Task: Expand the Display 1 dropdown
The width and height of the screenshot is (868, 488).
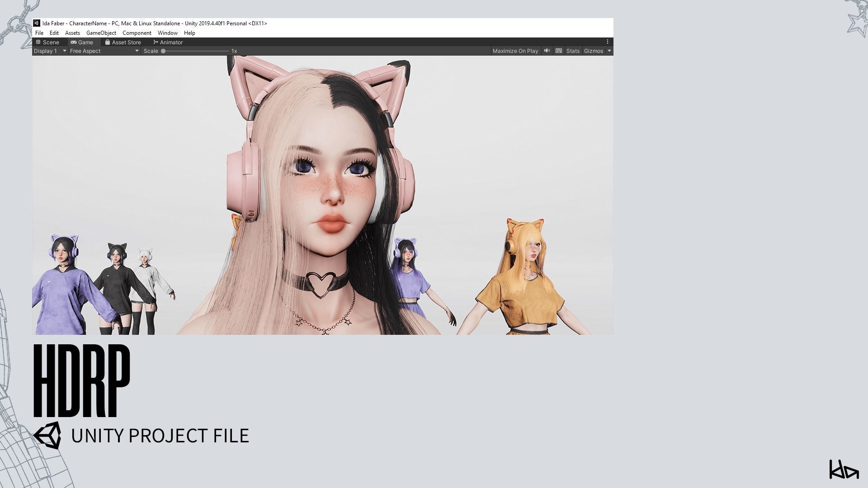Action: (50, 51)
